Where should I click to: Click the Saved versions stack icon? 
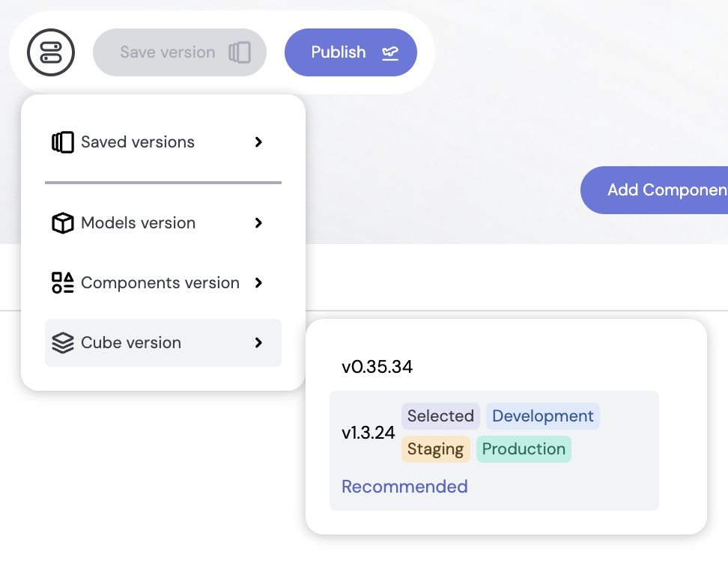[63, 142]
